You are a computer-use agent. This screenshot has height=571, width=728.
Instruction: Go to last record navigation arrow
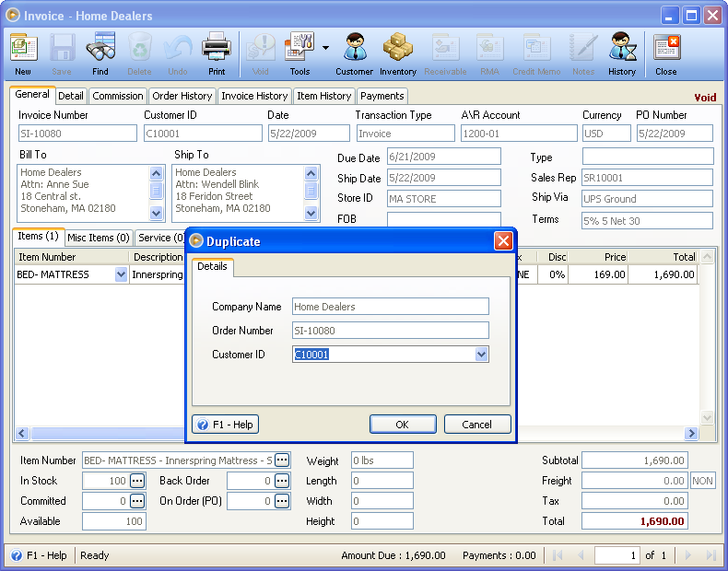click(x=710, y=555)
